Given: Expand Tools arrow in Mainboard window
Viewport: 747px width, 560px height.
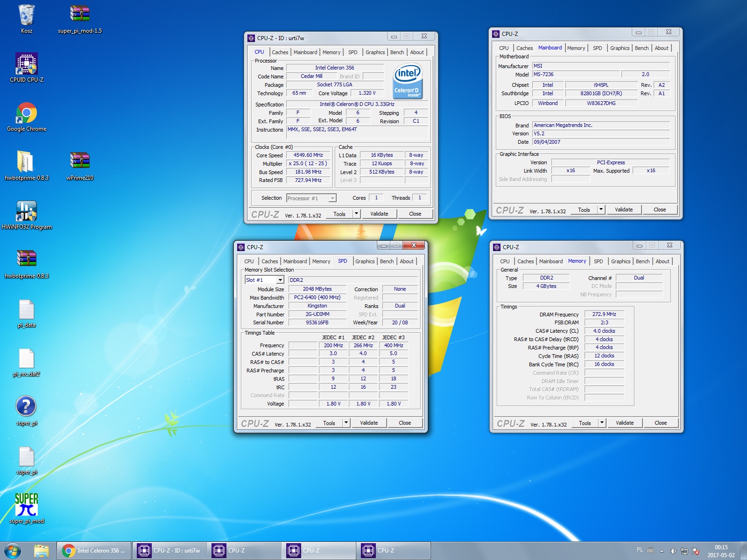Looking at the screenshot, I should pos(601,210).
